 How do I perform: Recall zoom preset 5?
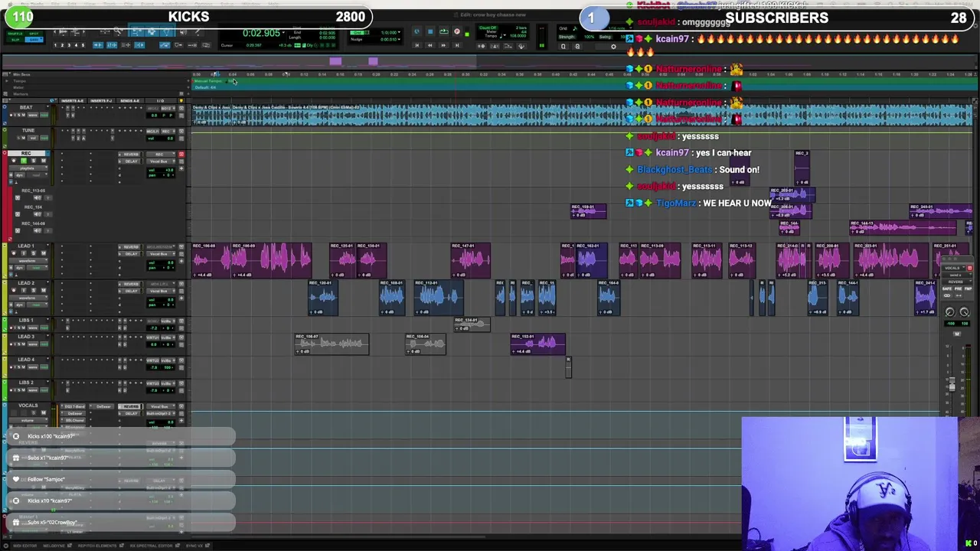pos(83,45)
